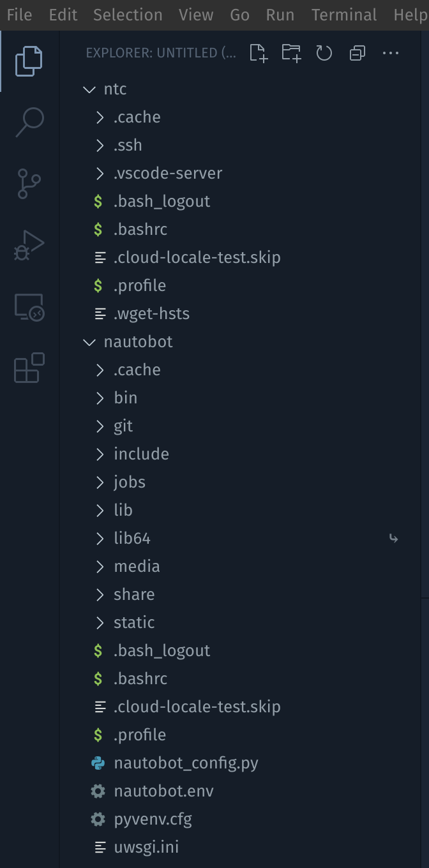
Task: Expand the lib64 symlink folder
Action: click(132, 539)
